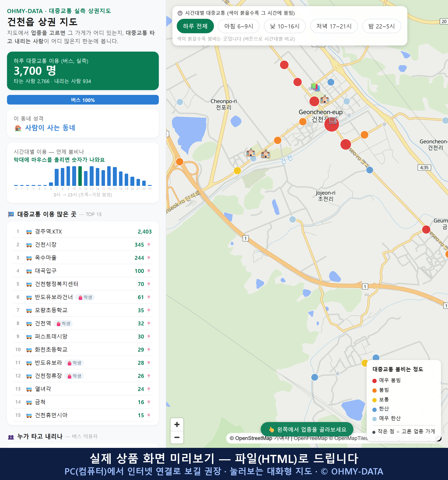Screen dimensions: 448x480
Task: Click the 학생 badge in the 건천역 row
Action: [63, 324]
